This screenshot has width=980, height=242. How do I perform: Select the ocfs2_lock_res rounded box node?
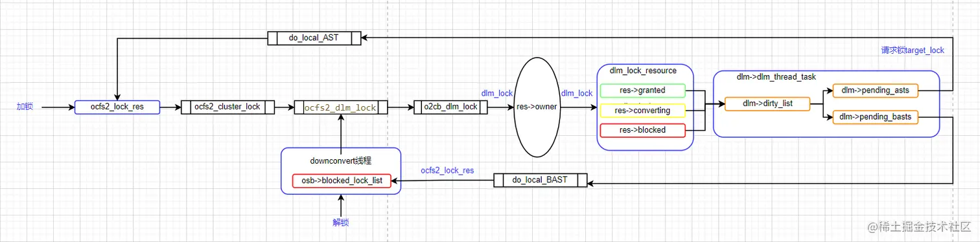117,107
